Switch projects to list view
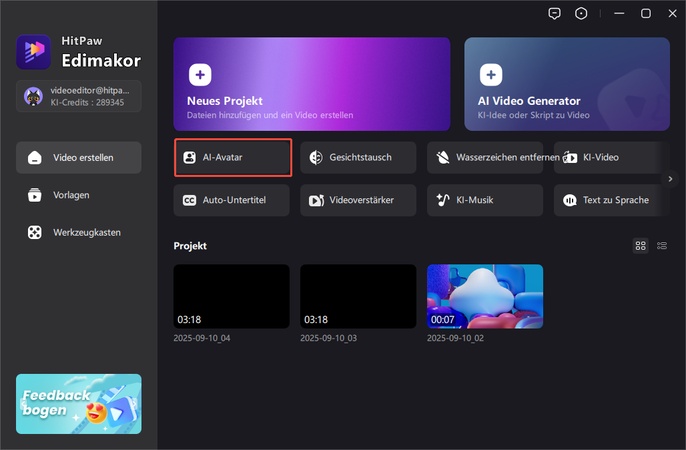 tap(662, 246)
